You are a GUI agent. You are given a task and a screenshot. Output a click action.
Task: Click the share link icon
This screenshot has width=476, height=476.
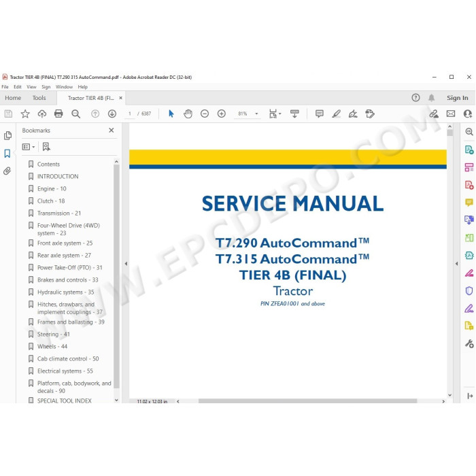coord(434,114)
